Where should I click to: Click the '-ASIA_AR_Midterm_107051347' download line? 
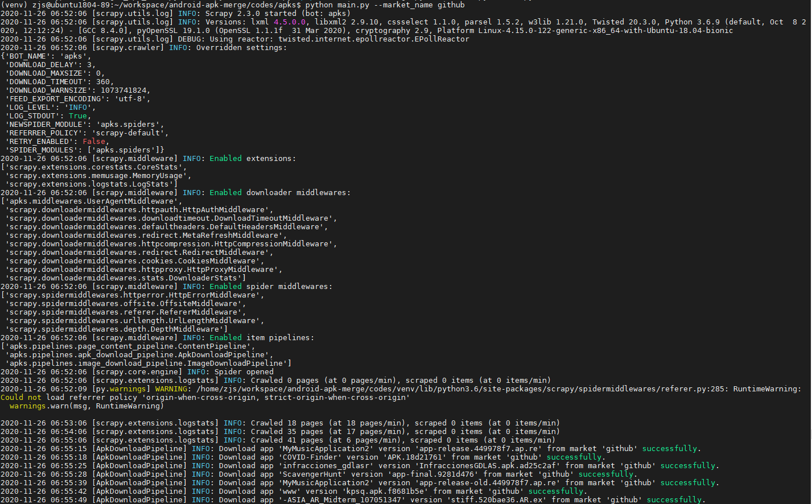point(353,500)
